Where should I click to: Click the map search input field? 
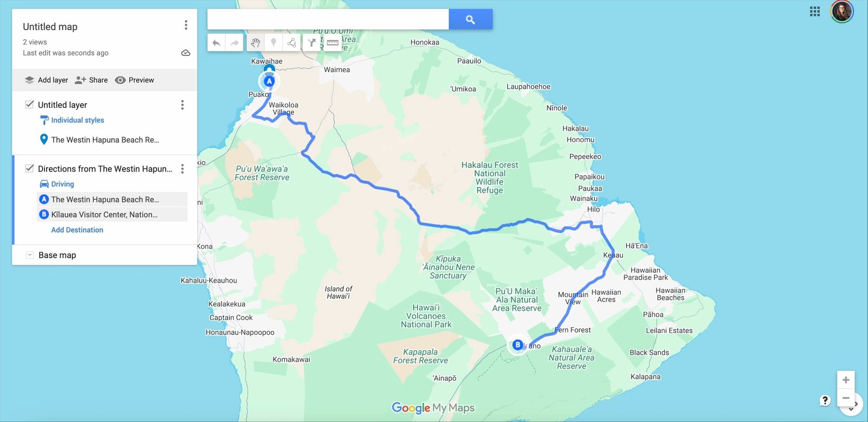pos(328,20)
